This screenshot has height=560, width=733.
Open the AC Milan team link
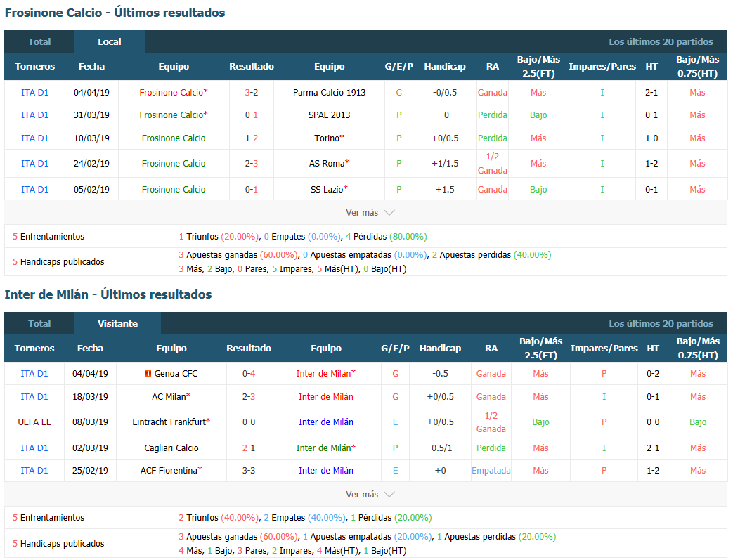coord(169,397)
